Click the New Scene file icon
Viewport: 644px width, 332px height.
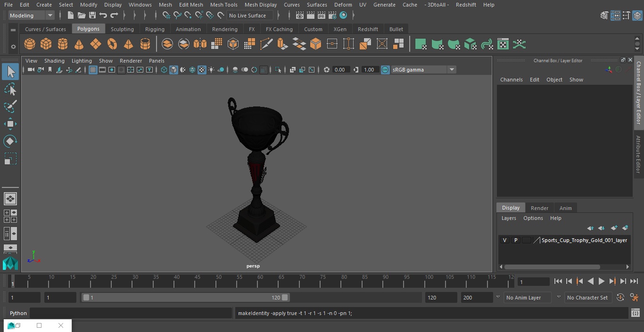click(70, 16)
